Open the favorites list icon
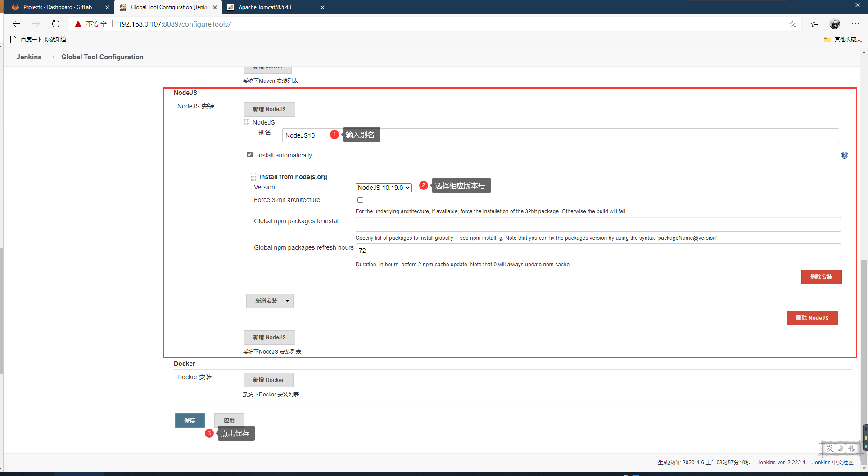The image size is (868, 476). pyautogui.click(x=814, y=24)
